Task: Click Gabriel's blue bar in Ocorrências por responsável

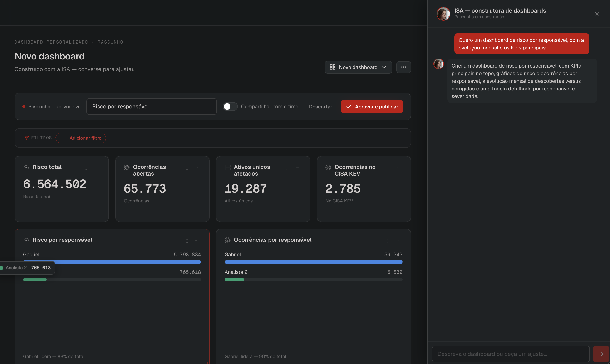Action: 314,262
